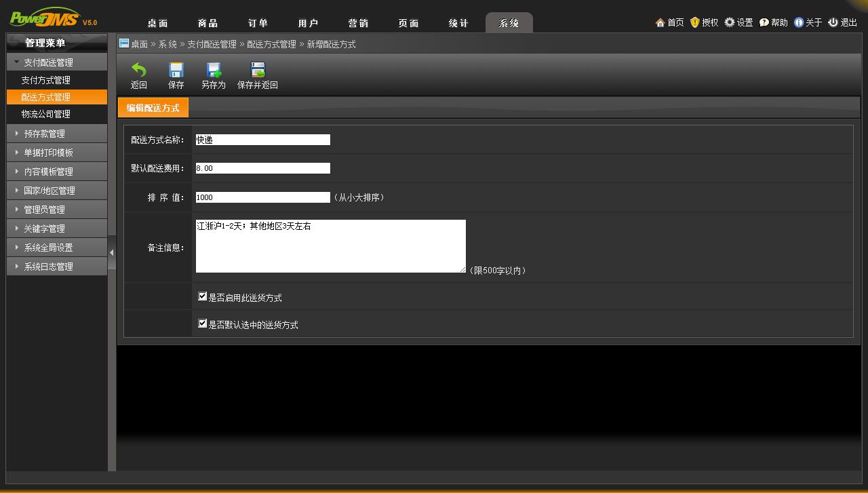Click 新增配送方式 in the breadcrumb
Viewport: 868px width, 493px height.
click(331, 44)
